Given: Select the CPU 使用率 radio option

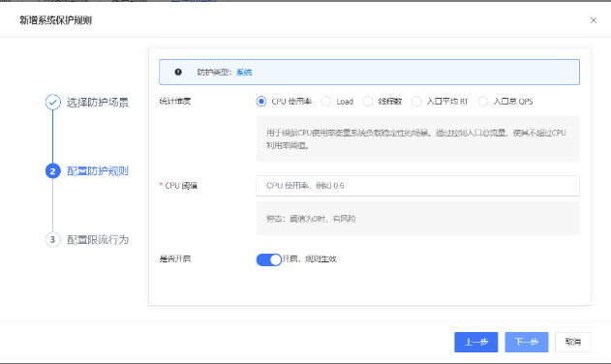Looking at the screenshot, I should pyautogui.click(x=261, y=102).
